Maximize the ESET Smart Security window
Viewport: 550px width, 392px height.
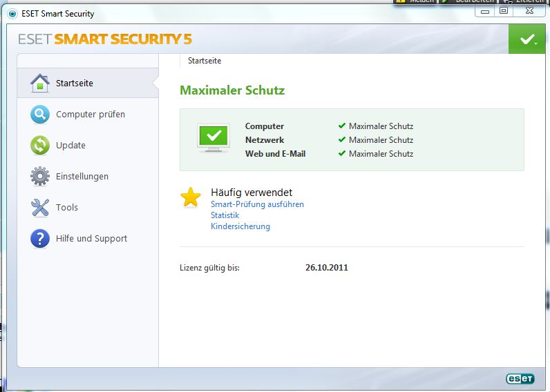(x=504, y=10)
